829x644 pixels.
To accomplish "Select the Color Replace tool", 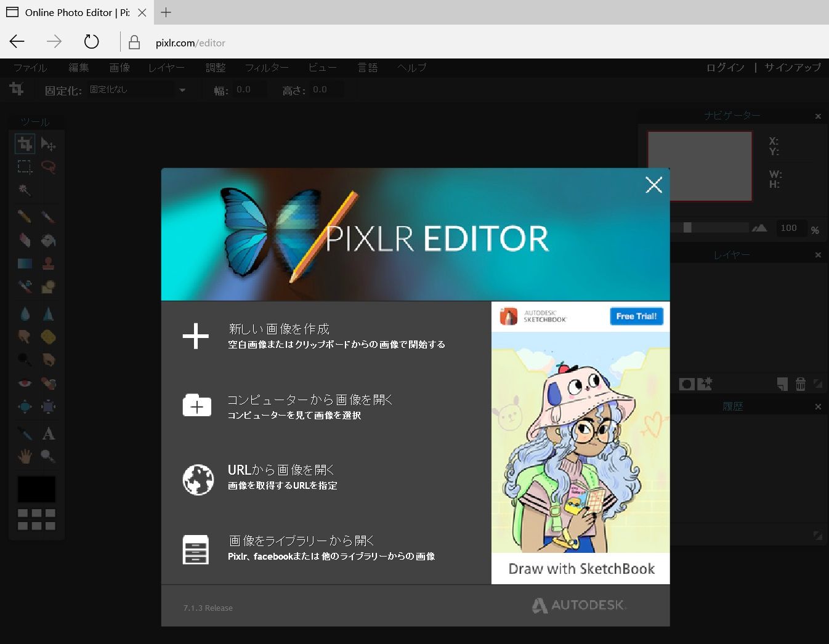I will point(25,286).
